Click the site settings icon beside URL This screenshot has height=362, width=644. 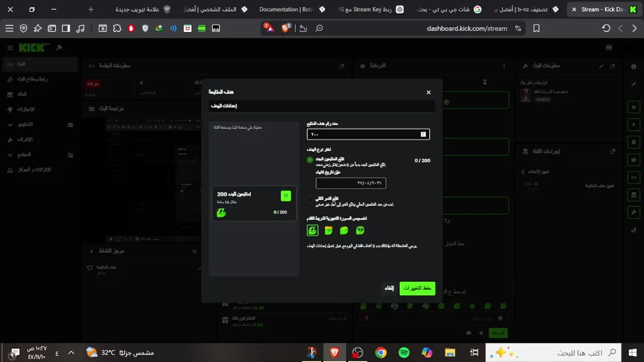tap(518, 29)
